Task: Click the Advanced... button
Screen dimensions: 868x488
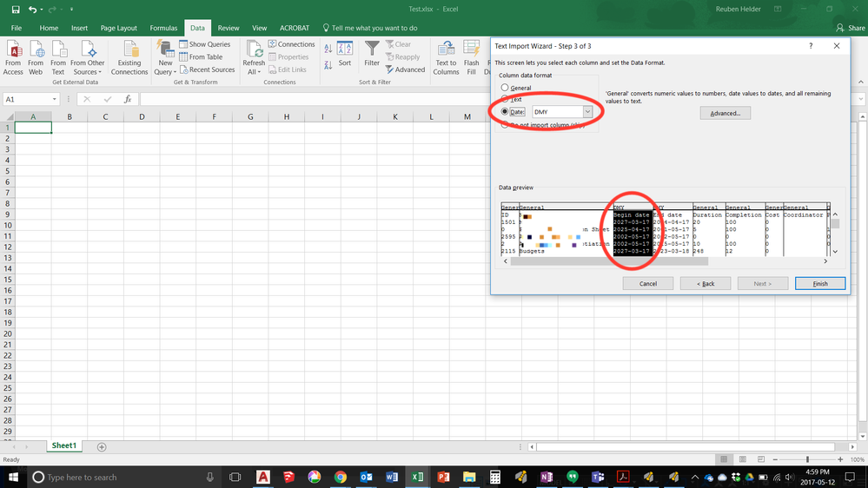Action: tap(725, 113)
